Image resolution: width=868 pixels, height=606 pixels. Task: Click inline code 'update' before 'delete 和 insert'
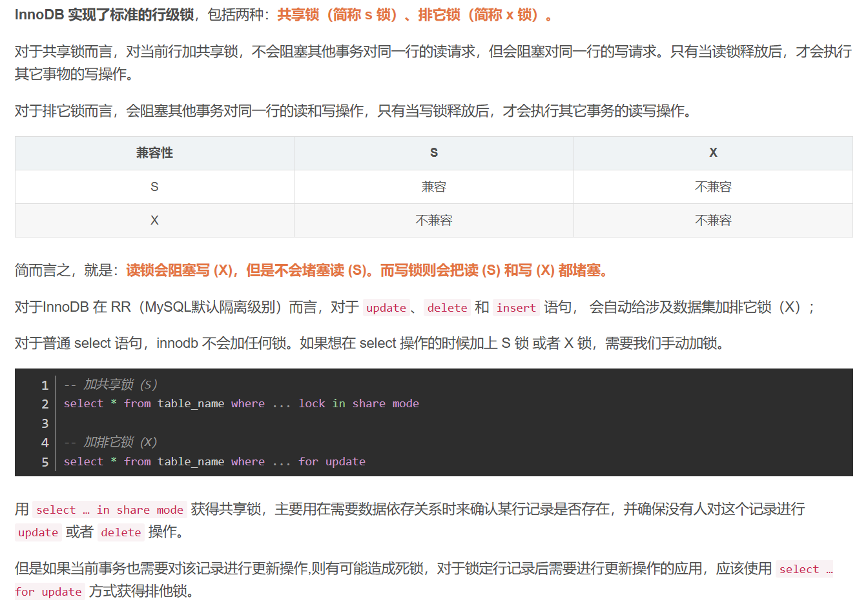(x=386, y=308)
